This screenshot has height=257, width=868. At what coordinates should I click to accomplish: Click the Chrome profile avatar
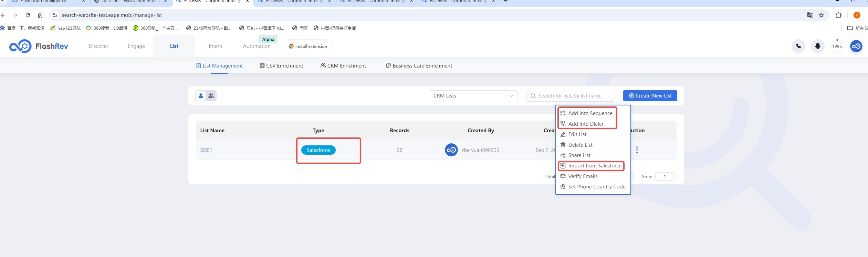click(x=857, y=15)
